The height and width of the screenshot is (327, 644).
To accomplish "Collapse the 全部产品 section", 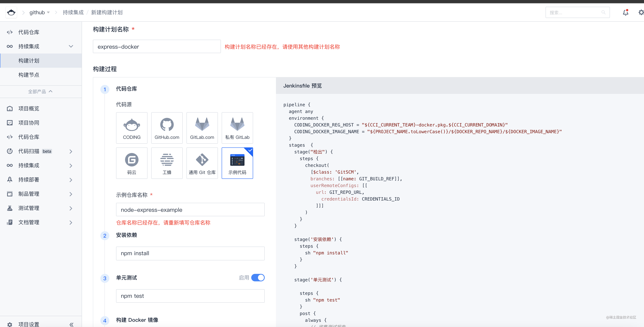I will click(x=40, y=92).
